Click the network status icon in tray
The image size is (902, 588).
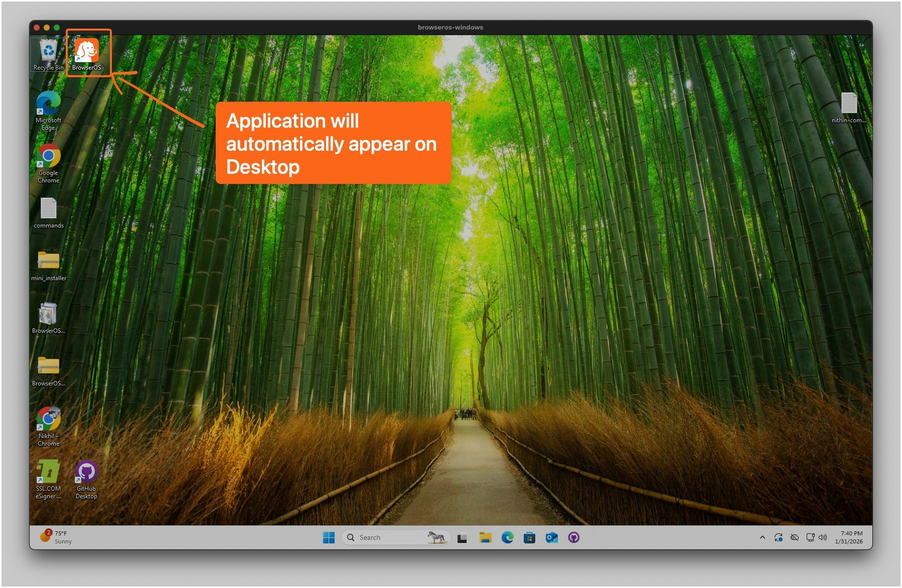(810, 537)
